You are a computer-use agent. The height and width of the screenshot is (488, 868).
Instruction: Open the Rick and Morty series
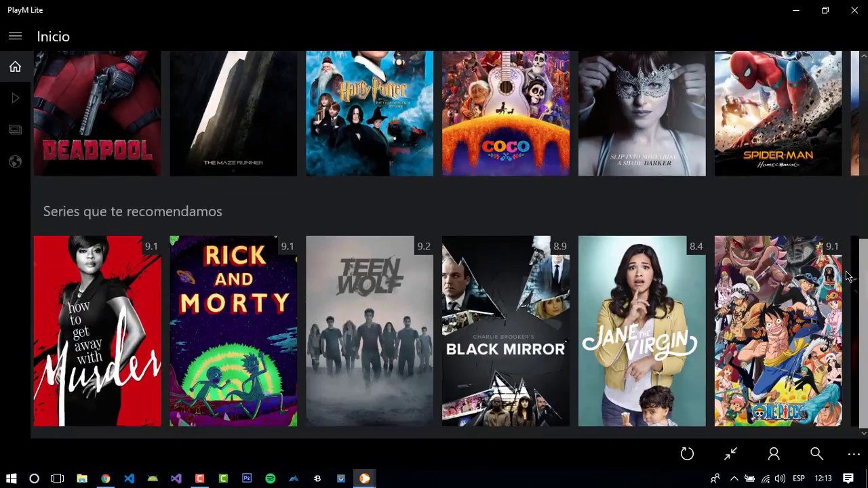(x=233, y=331)
